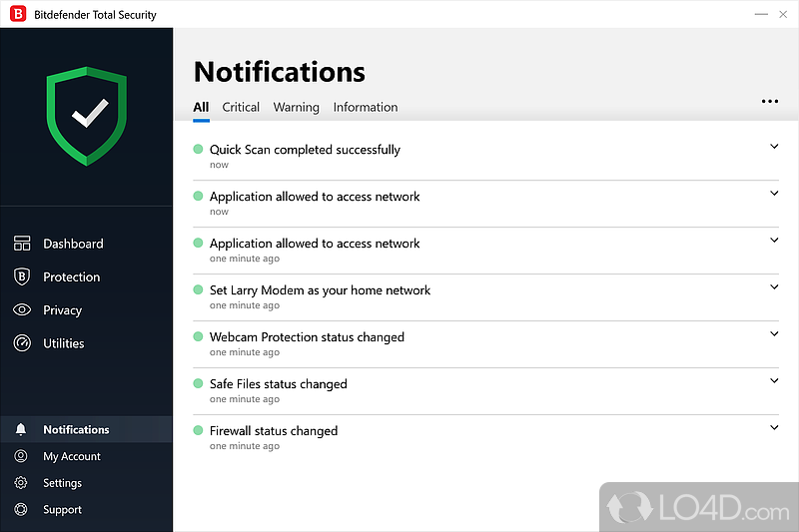799x532 pixels.
Task: Expand the Quick Scan completed notification
Action: pos(774,147)
